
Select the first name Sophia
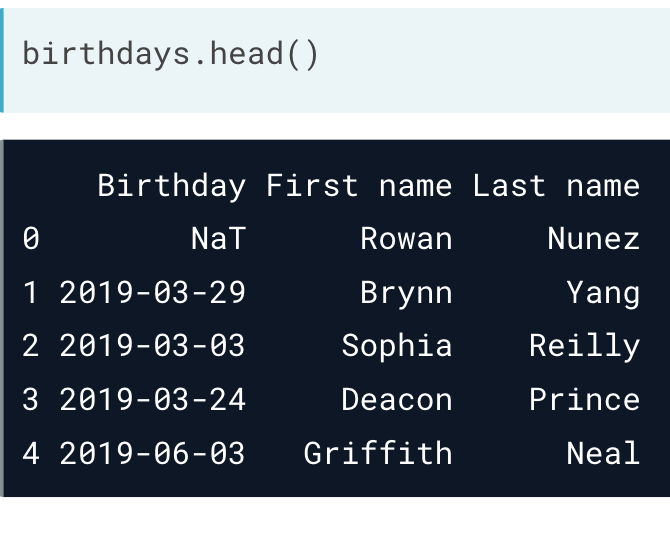click(x=397, y=346)
